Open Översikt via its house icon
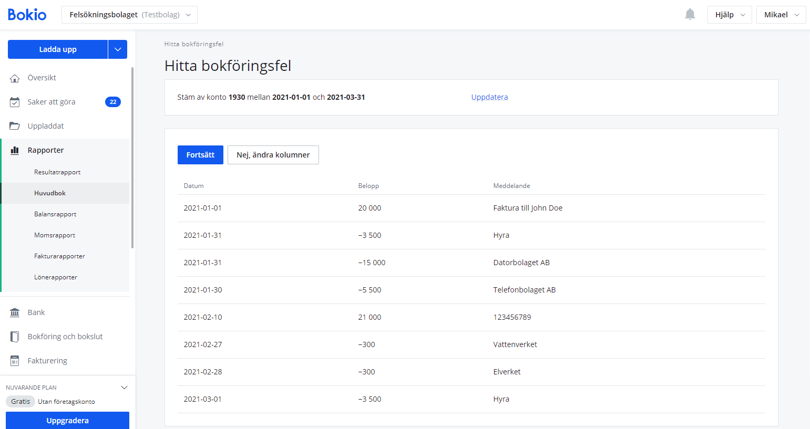The height and width of the screenshot is (429, 810). (x=15, y=78)
